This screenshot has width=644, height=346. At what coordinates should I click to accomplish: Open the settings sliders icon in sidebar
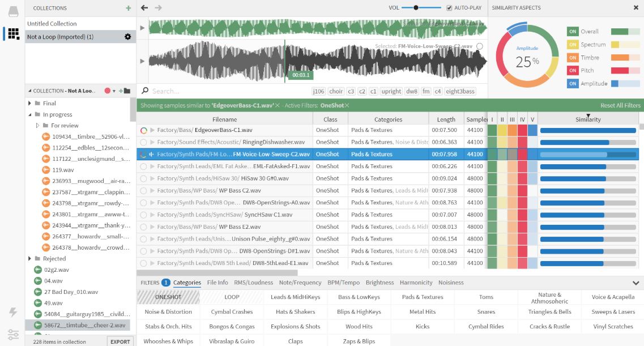(x=13, y=335)
